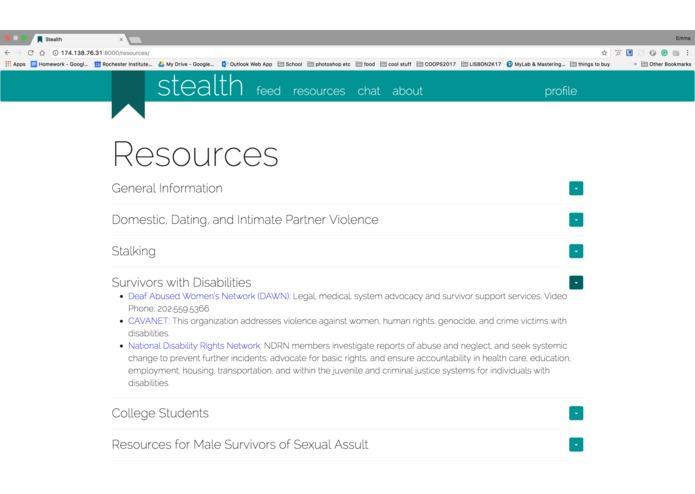Click the Resources page heading
The image size is (695, 494).
(195, 154)
